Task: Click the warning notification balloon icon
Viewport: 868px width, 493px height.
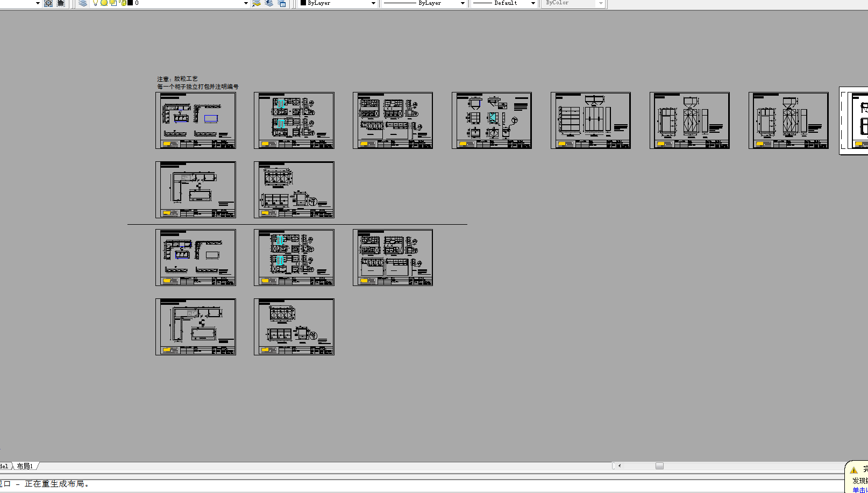Action: tap(853, 470)
